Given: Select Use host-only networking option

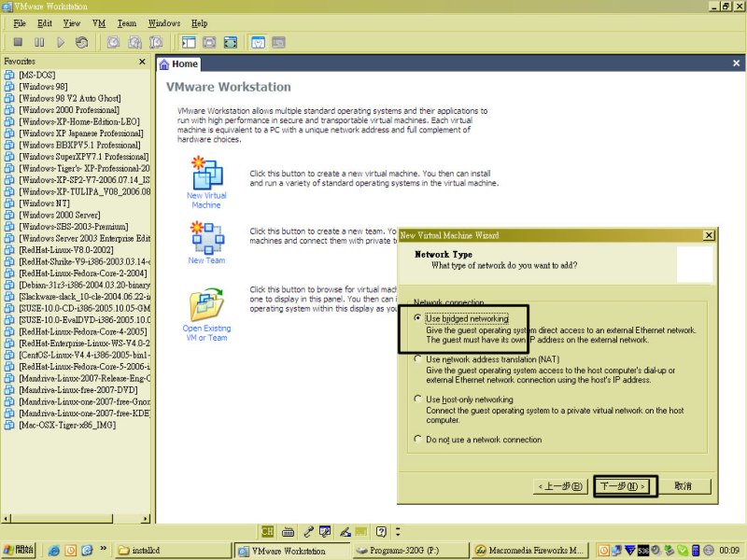Looking at the screenshot, I should [417, 399].
